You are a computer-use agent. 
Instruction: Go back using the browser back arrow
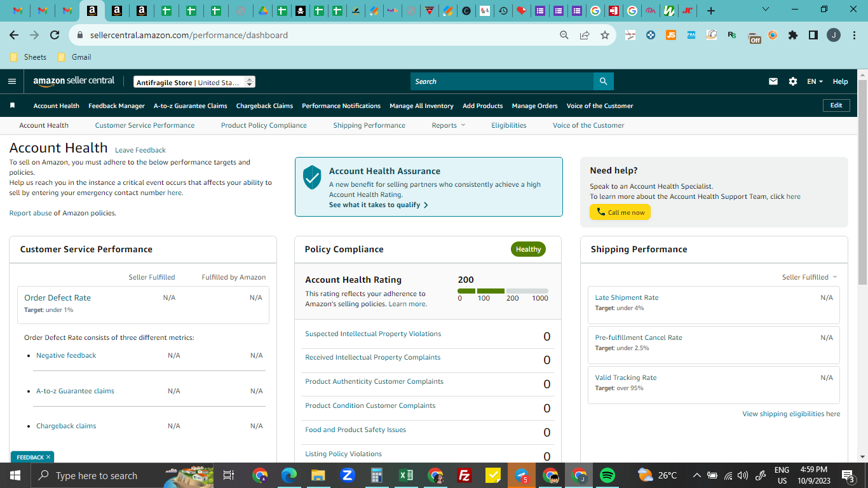click(14, 35)
